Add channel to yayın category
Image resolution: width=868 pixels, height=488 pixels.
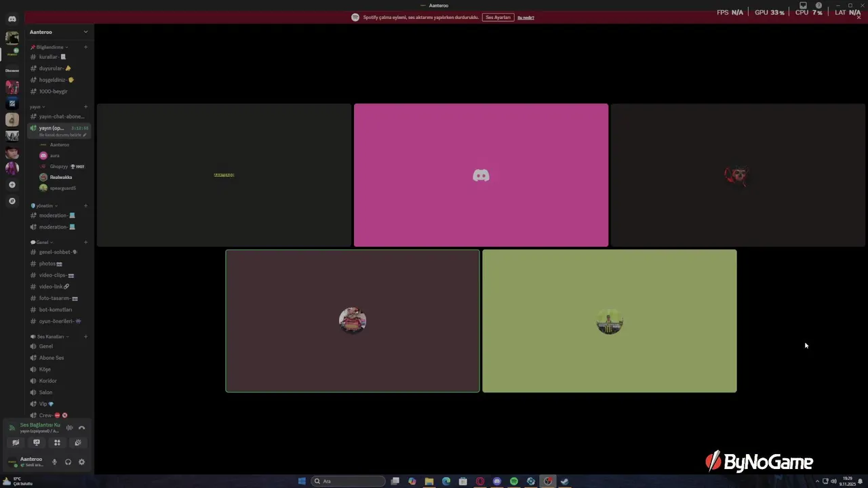click(85, 106)
